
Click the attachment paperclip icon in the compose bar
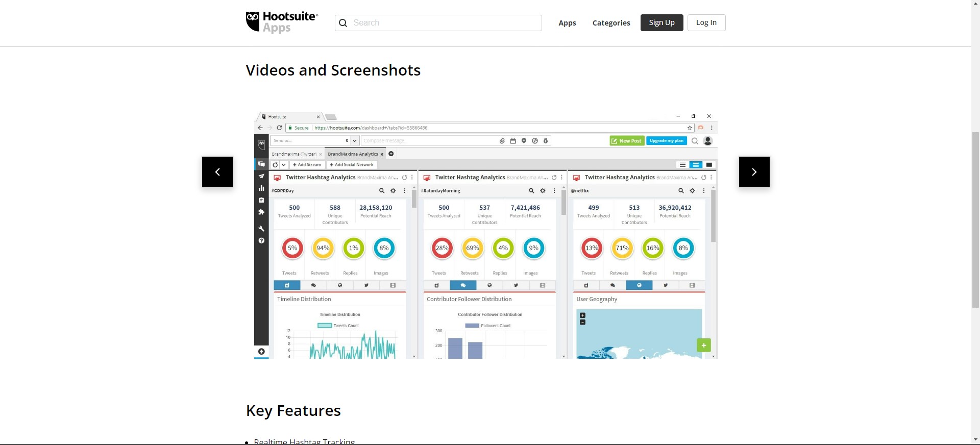pos(502,141)
